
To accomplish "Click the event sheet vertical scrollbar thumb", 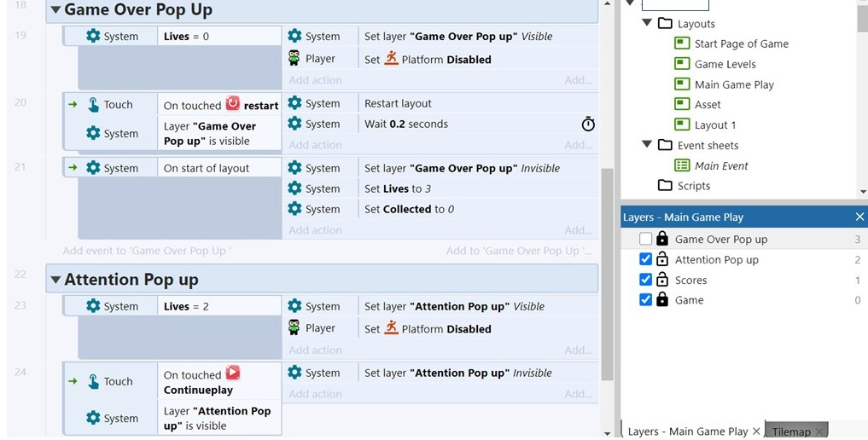I will (607, 275).
